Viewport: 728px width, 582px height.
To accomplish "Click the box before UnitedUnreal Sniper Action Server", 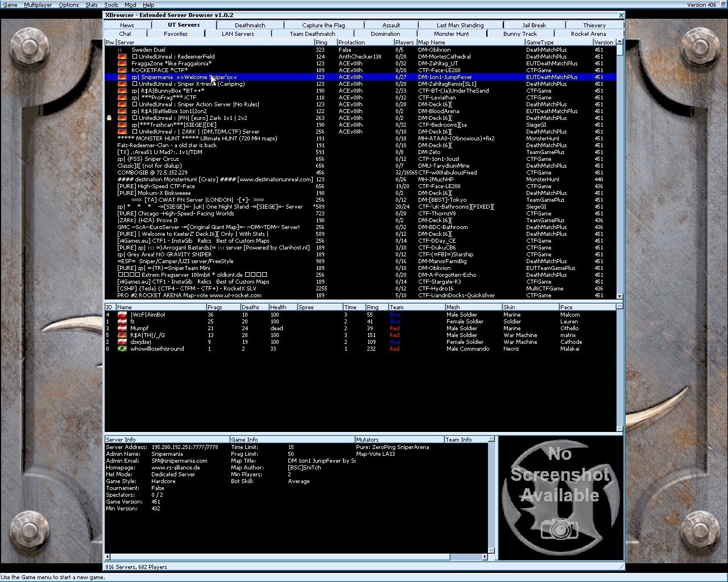I will click(135, 105).
